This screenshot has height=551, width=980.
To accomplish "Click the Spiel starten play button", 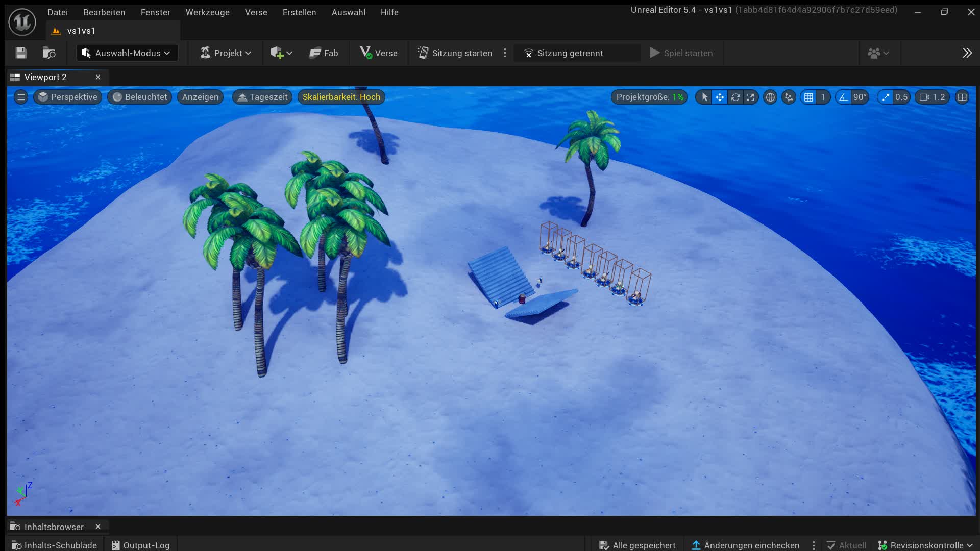I will click(x=681, y=53).
